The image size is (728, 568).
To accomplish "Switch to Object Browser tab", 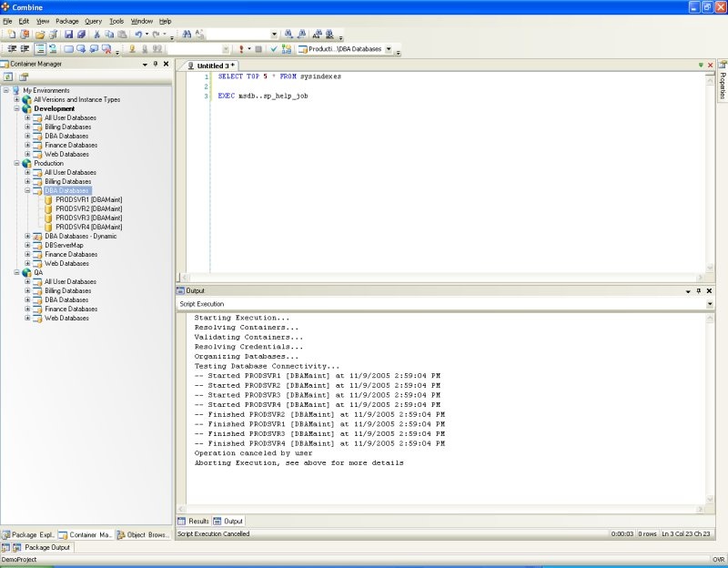I will pos(144,534).
